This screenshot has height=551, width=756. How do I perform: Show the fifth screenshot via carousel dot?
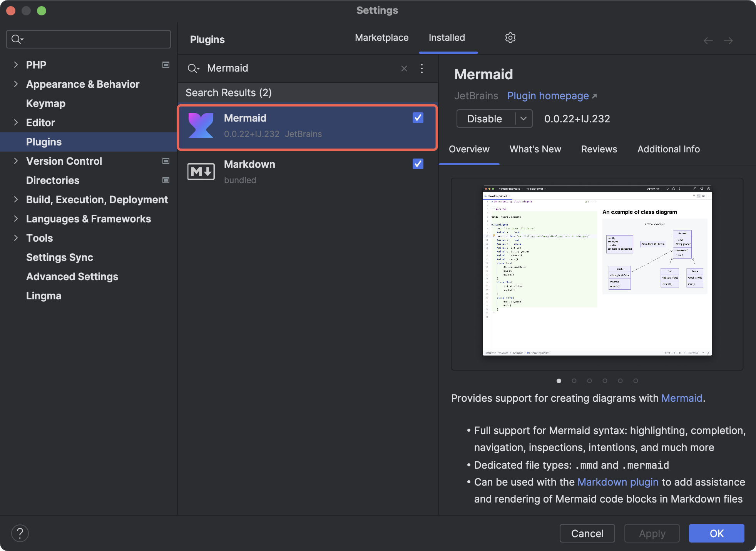[621, 381]
